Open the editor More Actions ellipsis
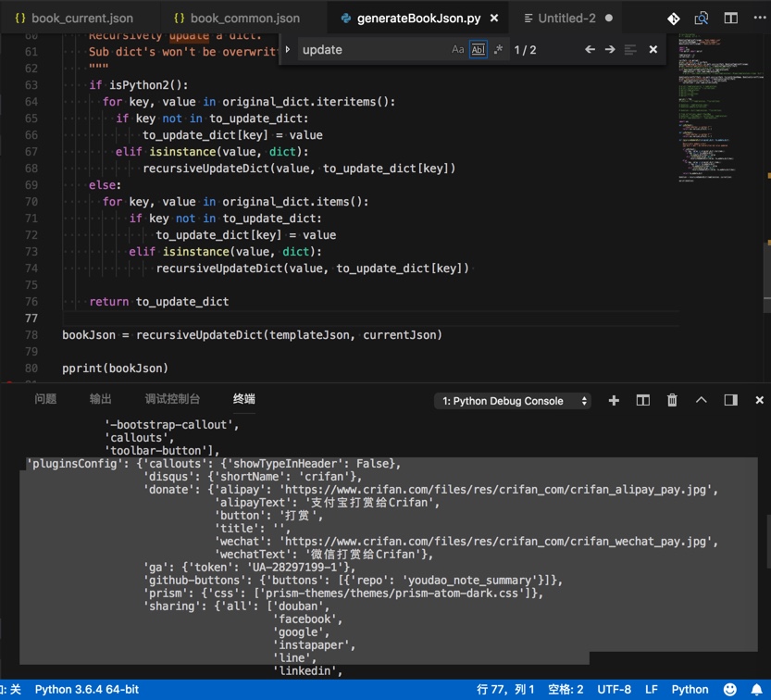 click(x=758, y=18)
